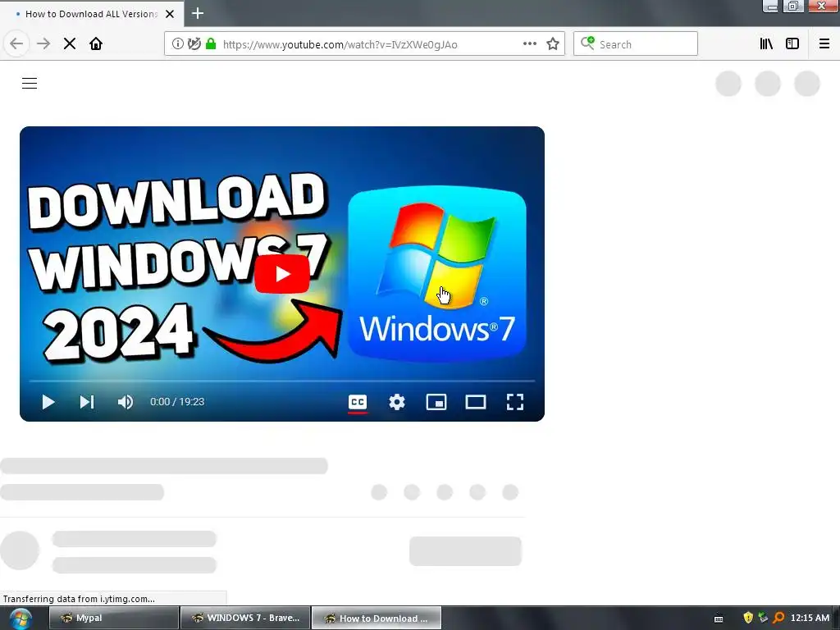Click the network connection tray icon
The width and height of the screenshot is (840, 630).
click(764, 618)
